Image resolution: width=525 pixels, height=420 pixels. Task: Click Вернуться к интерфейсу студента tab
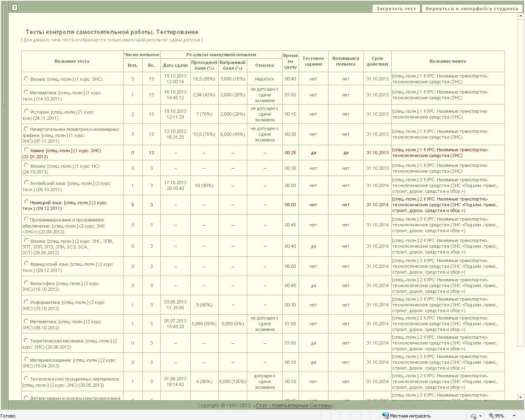click(472, 9)
